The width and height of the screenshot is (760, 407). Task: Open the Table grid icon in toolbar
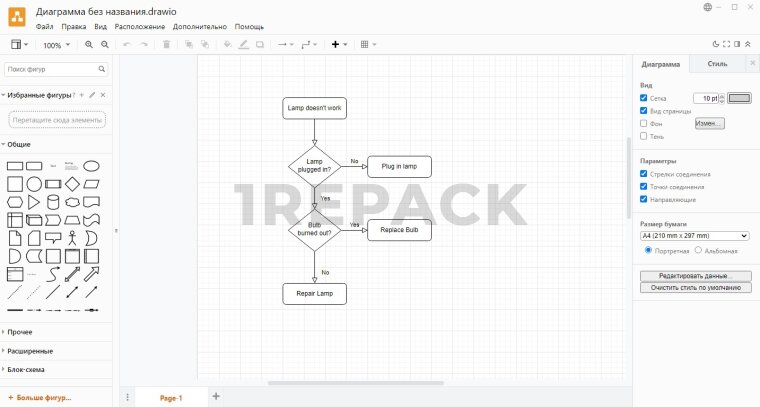pos(365,45)
